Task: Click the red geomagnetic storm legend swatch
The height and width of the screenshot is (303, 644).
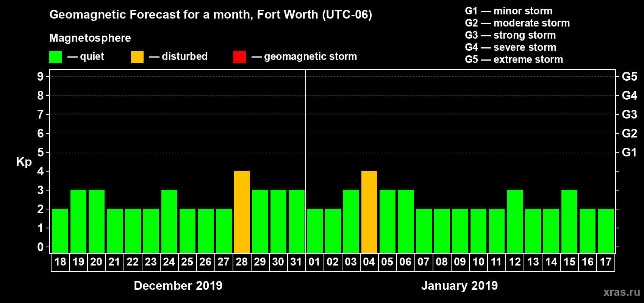Action: coord(239,57)
